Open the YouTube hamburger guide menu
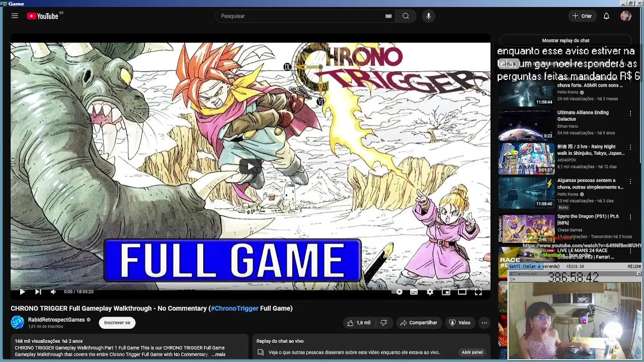This screenshot has height=362, width=644. (15, 16)
